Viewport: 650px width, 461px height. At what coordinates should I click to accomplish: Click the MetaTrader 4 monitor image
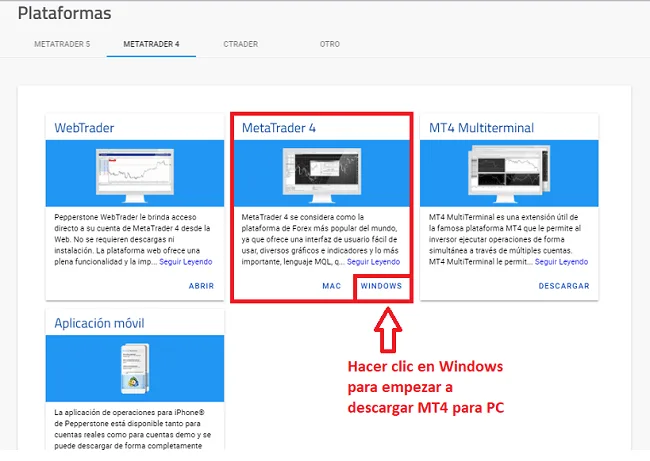[322, 175]
